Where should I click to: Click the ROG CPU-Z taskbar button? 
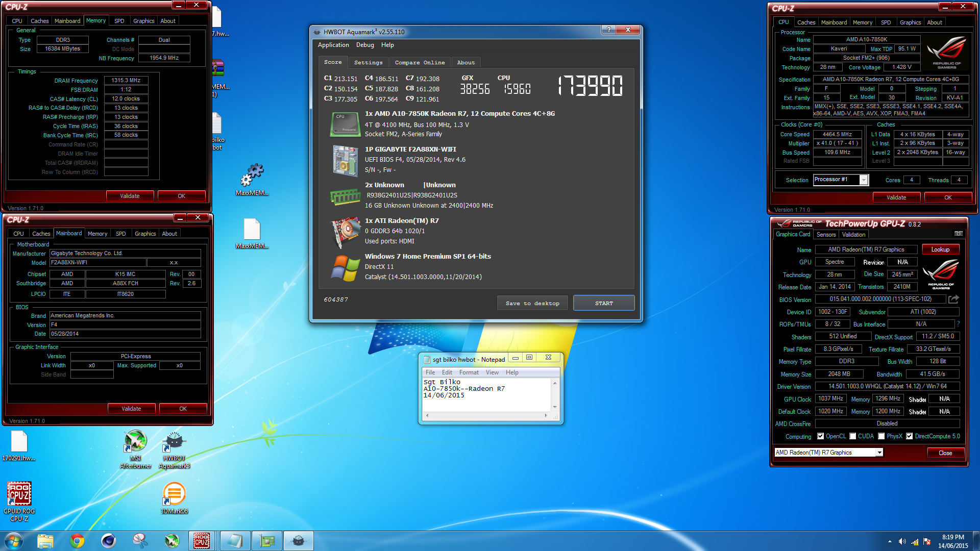202,541
